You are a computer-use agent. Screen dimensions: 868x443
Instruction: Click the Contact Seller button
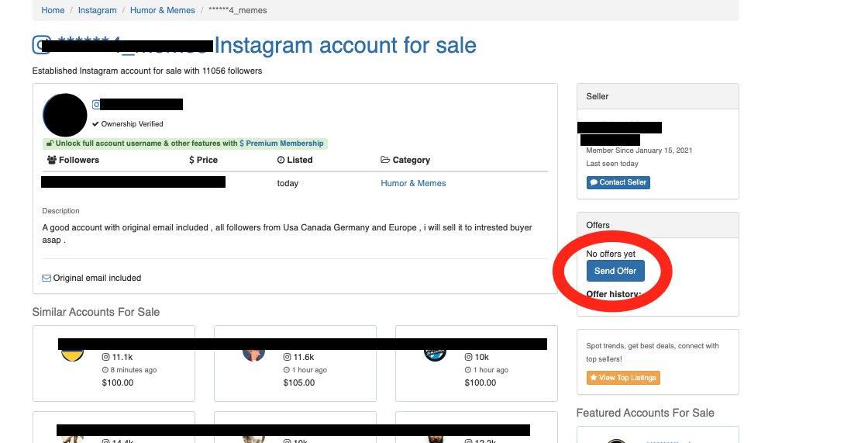(618, 182)
